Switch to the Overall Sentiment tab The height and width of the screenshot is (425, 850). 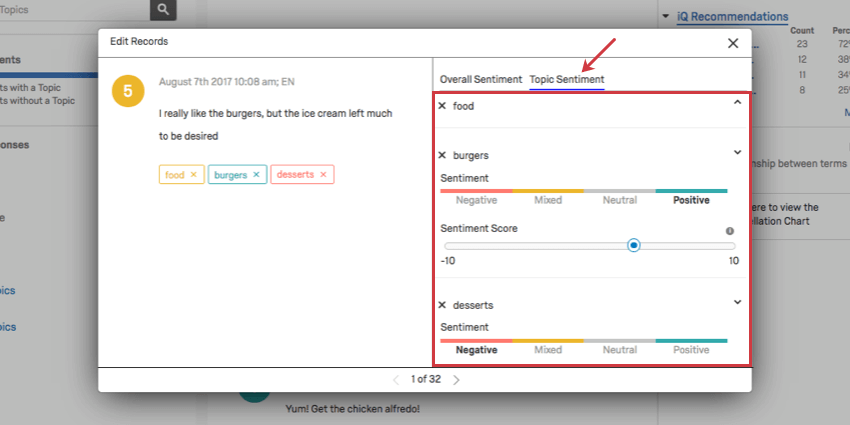click(481, 79)
